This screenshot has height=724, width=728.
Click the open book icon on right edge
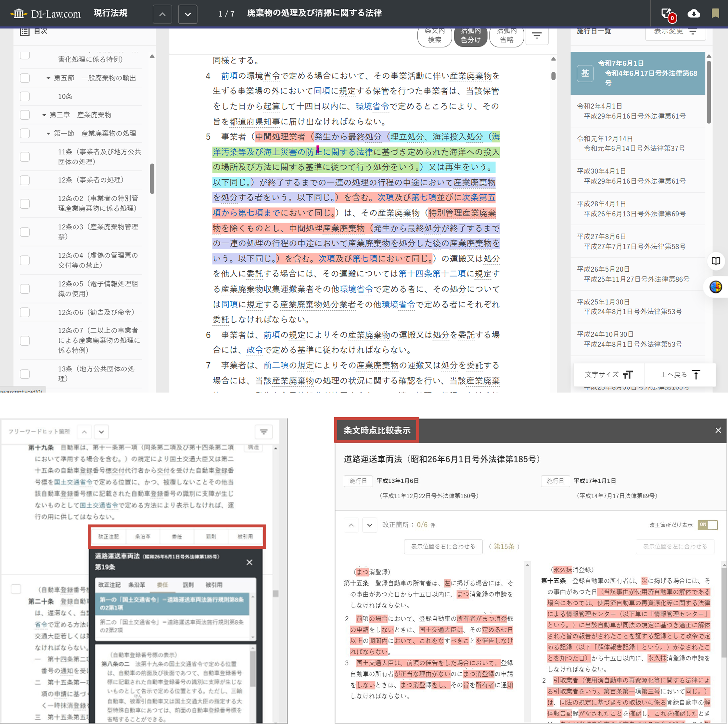pyautogui.click(x=716, y=261)
